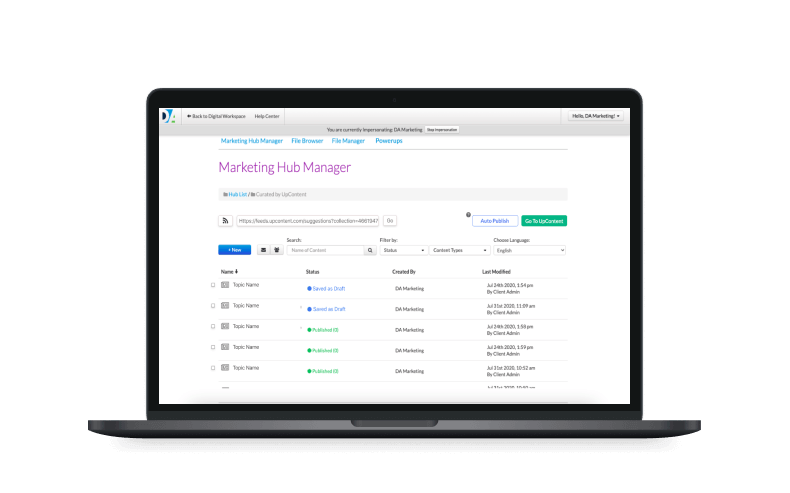
Task: Click the RSS feed icon button
Action: click(x=225, y=221)
